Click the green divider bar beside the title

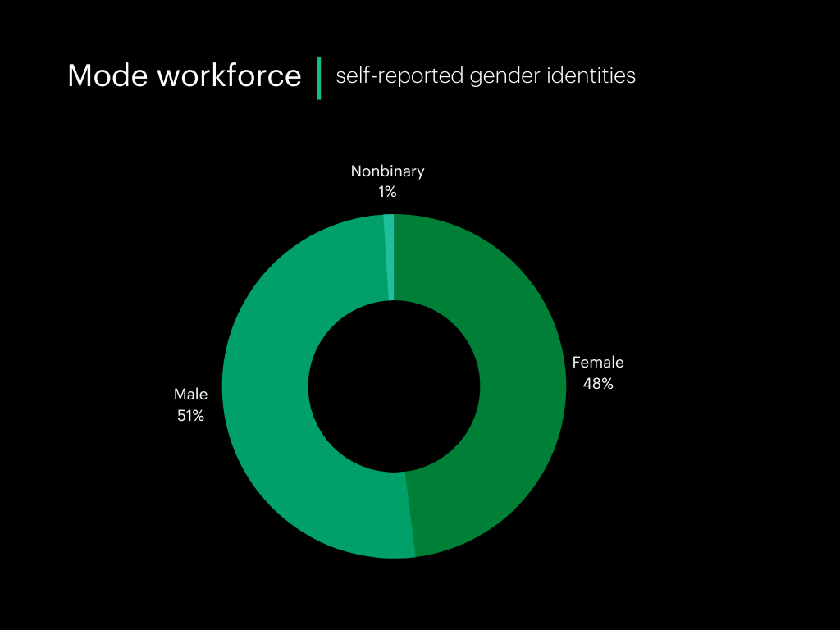click(x=318, y=76)
